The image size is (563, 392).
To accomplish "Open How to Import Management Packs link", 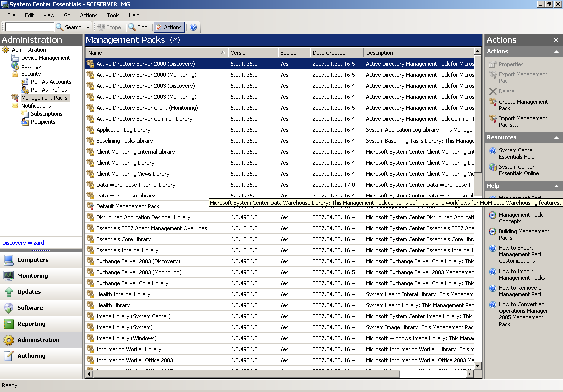I will click(522, 275).
